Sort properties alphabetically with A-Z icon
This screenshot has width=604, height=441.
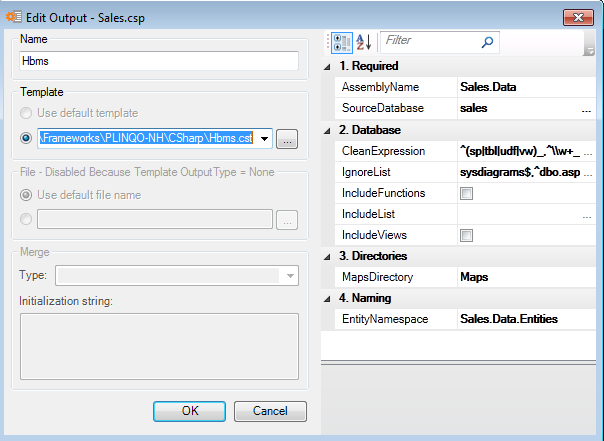363,42
